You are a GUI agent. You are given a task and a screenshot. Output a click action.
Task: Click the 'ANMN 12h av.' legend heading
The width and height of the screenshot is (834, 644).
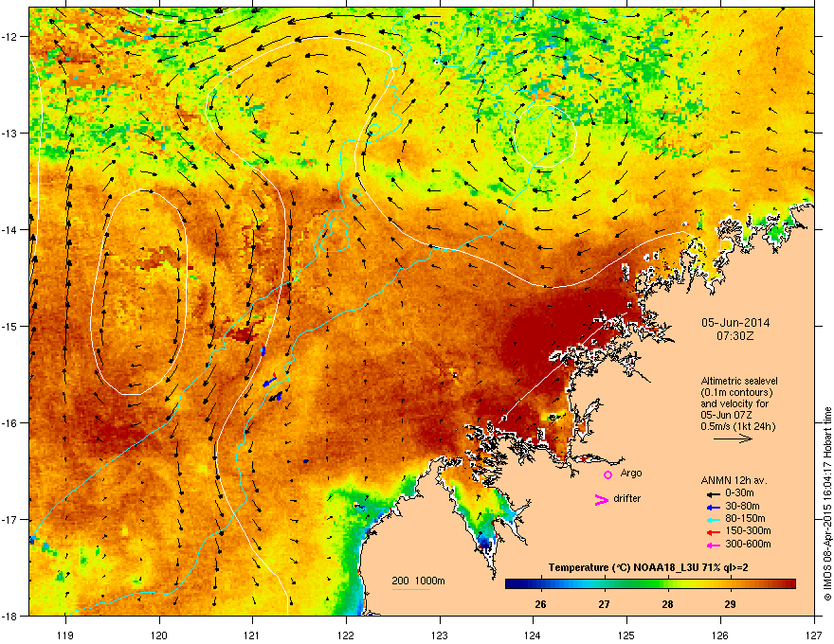[x=734, y=480]
